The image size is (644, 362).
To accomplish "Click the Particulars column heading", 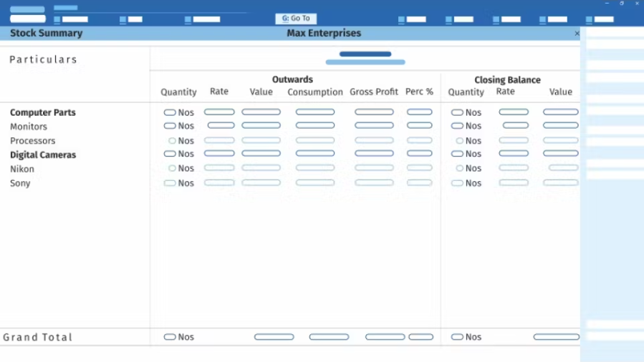I will (43, 59).
